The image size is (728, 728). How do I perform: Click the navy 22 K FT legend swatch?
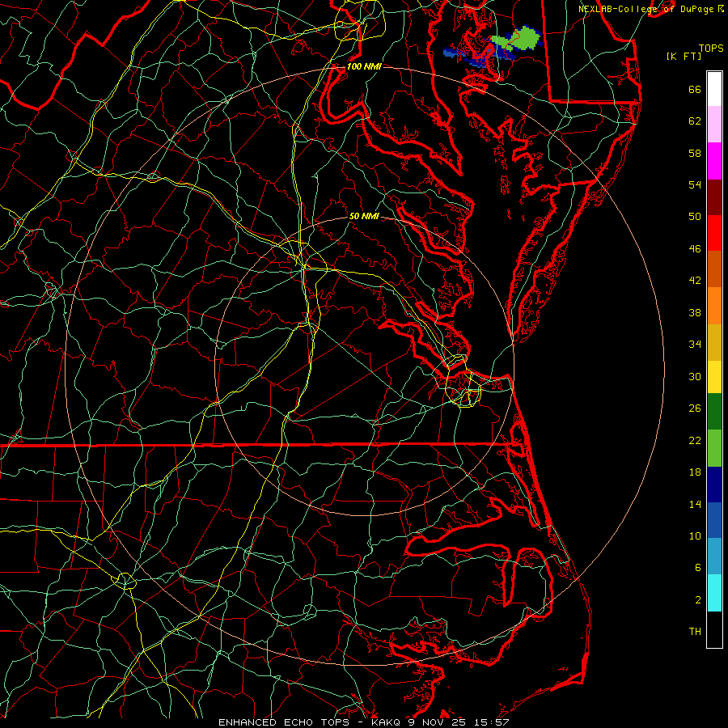(714, 485)
